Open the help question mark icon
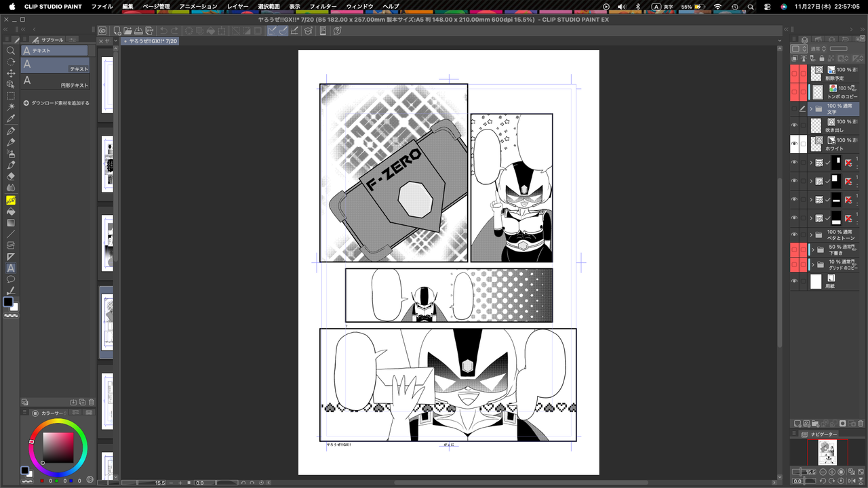 [x=337, y=30]
